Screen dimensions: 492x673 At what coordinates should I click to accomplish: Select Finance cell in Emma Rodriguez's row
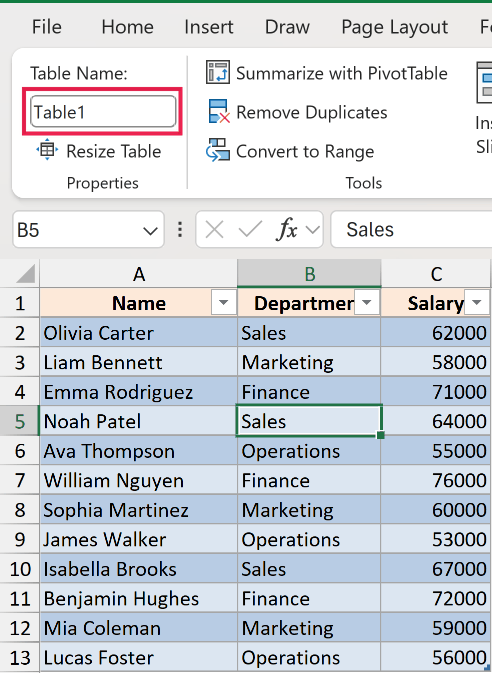(309, 392)
